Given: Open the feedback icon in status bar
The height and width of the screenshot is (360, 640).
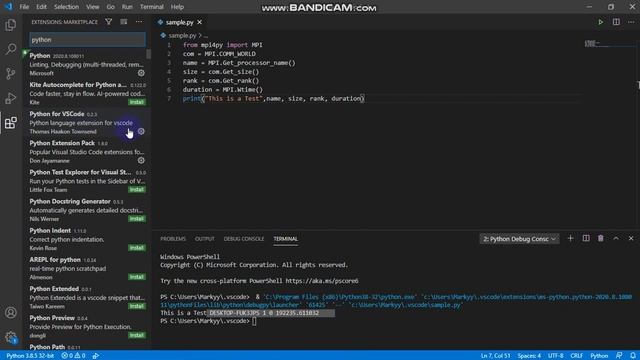Looking at the screenshot, I should point(619,356).
